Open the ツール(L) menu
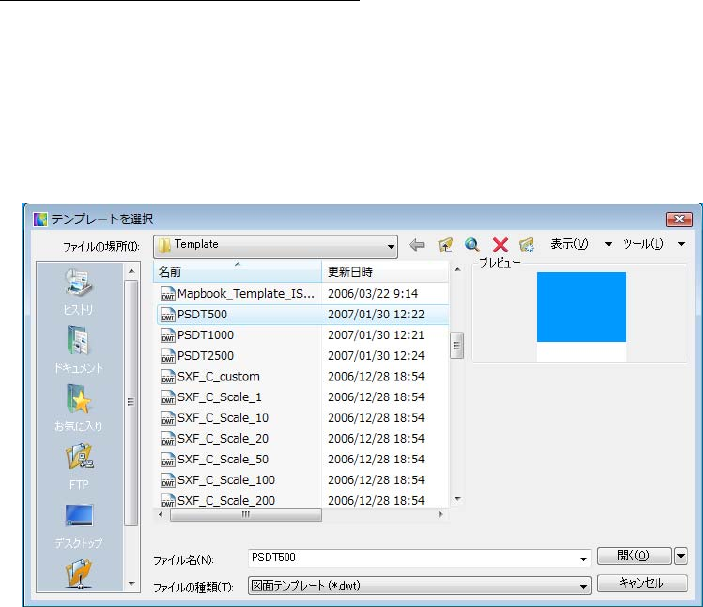Image resolution: width=703 pixels, height=607 pixels. coord(642,244)
